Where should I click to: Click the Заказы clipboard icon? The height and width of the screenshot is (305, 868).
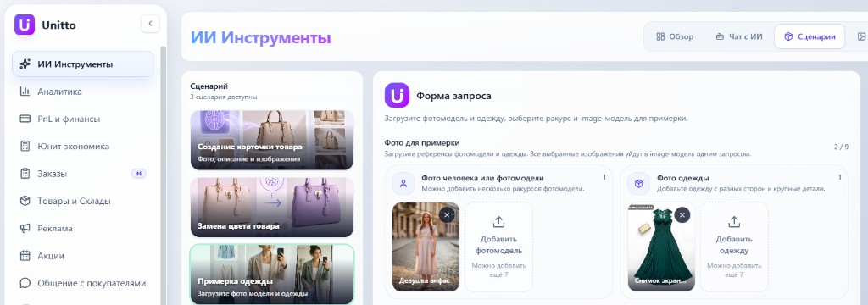pyautogui.click(x=25, y=174)
